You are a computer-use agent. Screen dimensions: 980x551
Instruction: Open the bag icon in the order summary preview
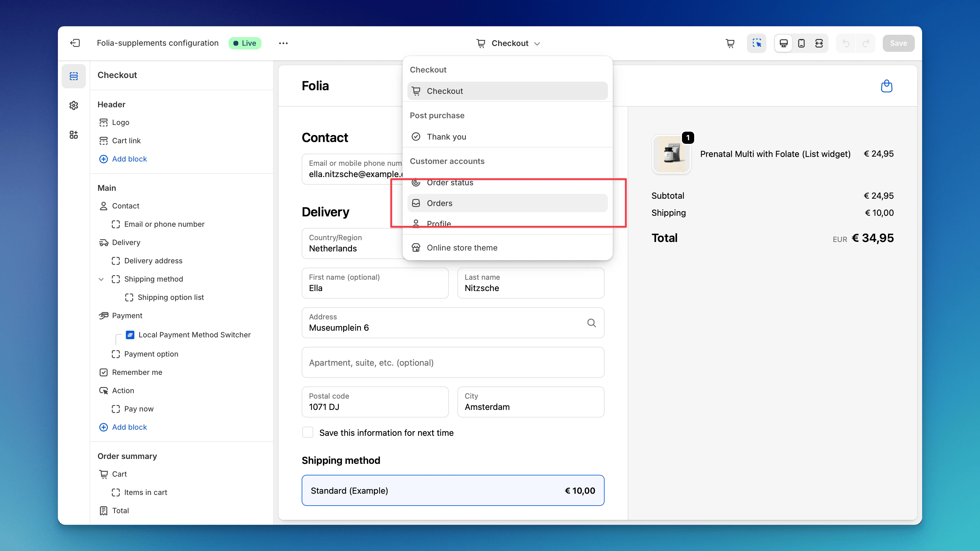click(887, 86)
